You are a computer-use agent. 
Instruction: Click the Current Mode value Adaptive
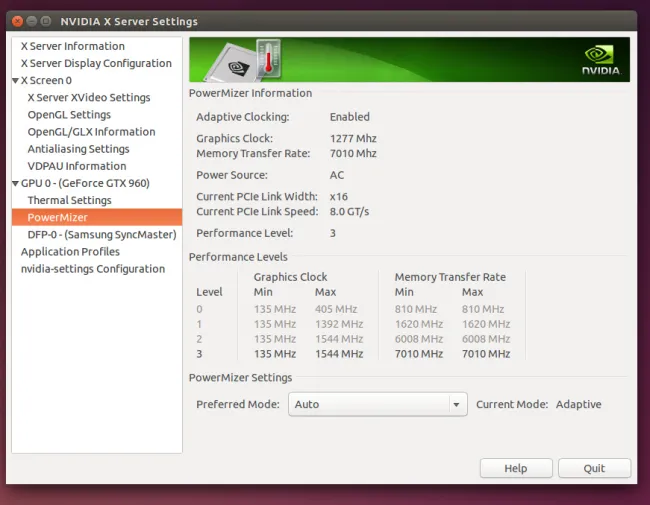coord(578,404)
